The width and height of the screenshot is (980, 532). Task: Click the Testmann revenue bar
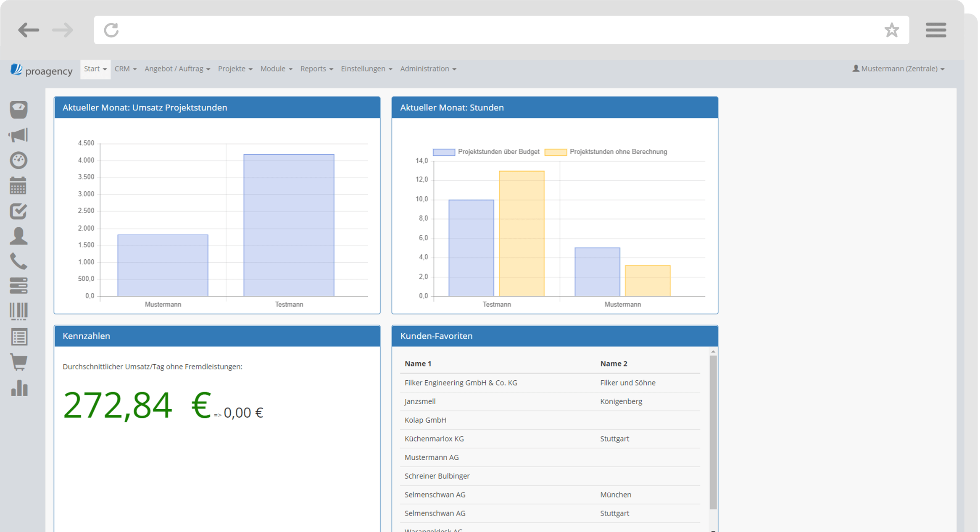tap(289, 225)
